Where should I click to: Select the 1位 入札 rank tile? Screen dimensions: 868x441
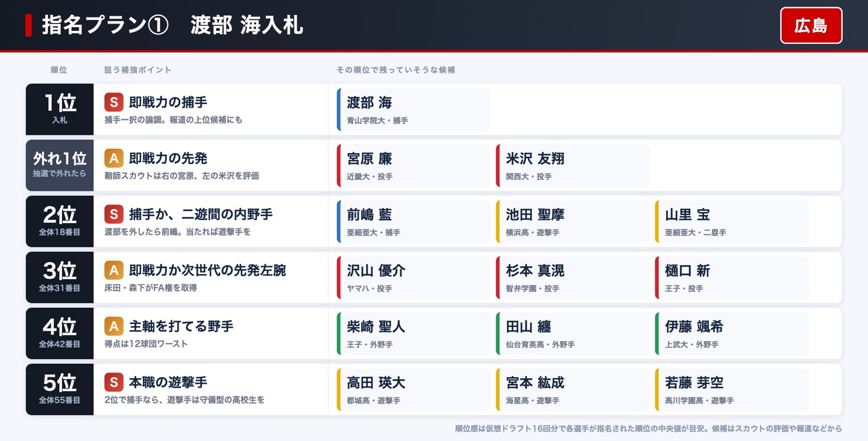(60, 110)
